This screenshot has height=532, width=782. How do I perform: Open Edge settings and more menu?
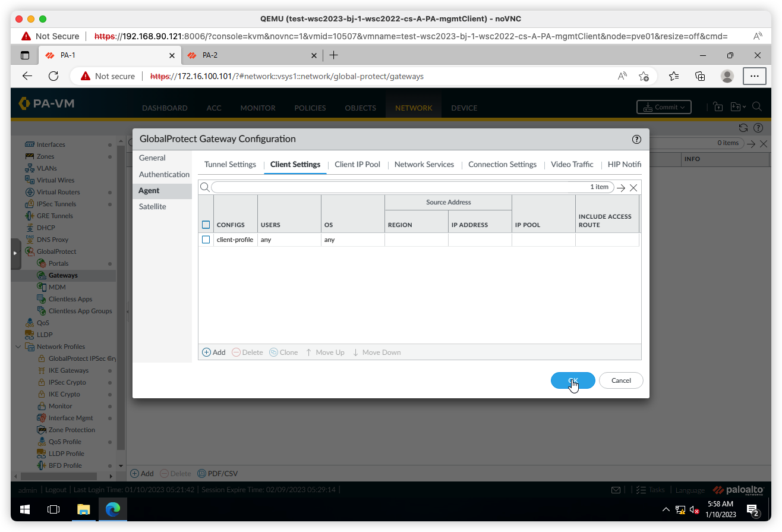[755, 76]
